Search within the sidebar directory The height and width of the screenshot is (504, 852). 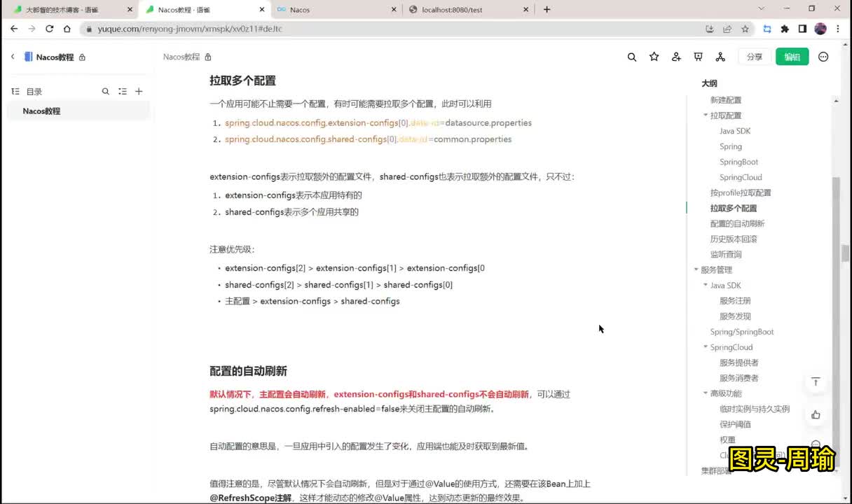(106, 92)
